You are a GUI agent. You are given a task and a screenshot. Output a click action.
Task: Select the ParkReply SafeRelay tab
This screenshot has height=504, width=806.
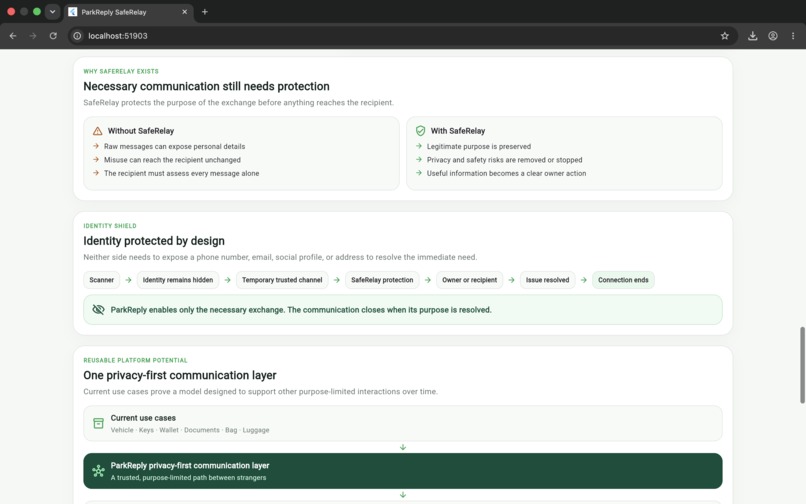[129, 12]
